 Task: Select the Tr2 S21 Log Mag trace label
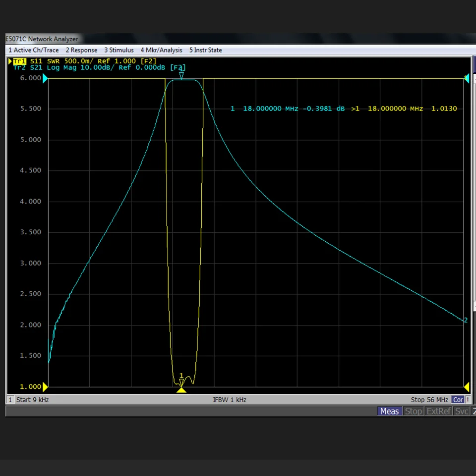pos(99,67)
